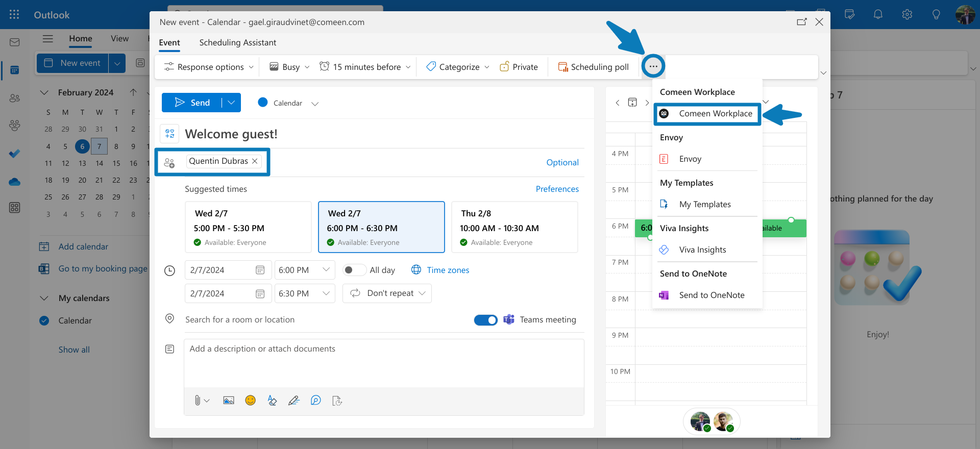The image size is (980, 449).
Task: Open Calendar in the left sidebar
Action: tap(14, 70)
